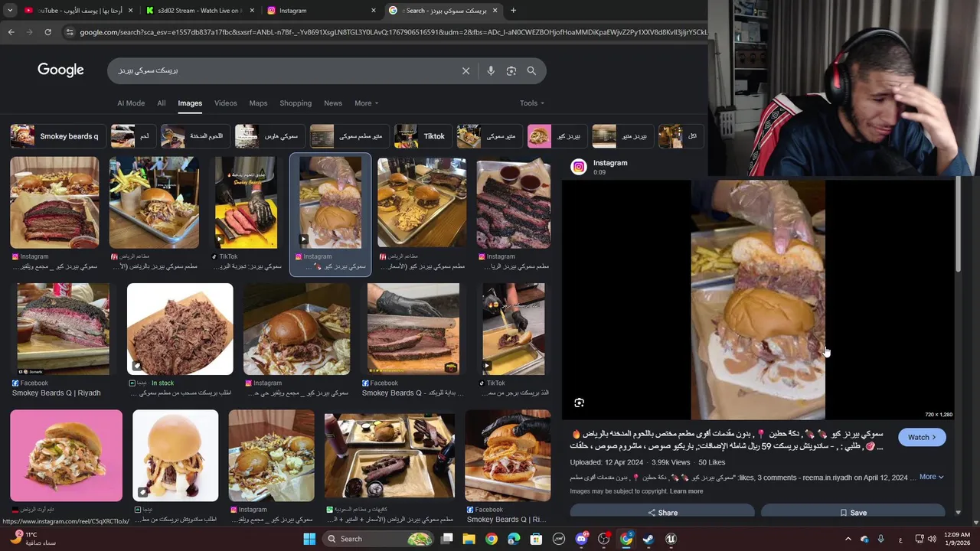The height and width of the screenshot is (551, 980).
Task: Open Microsoft Edge from taskbar
Action: click(x=514, y=539)
